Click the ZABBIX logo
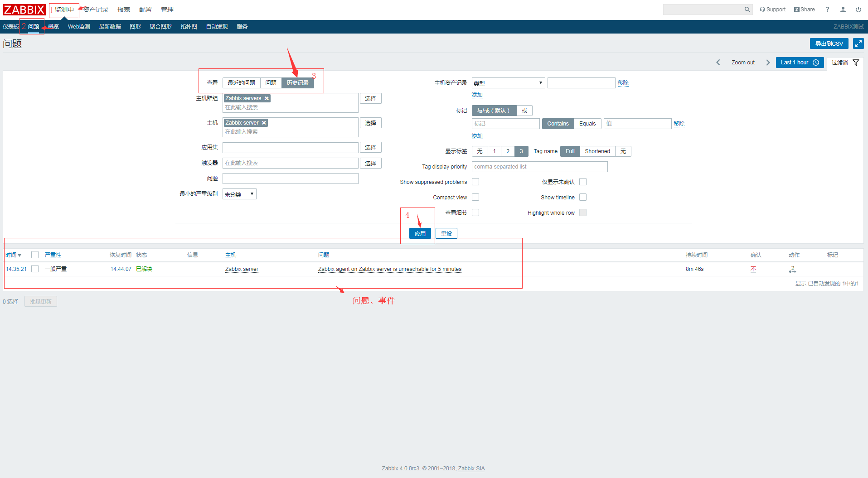Viewport: 868px width, 478px height. 24,10
